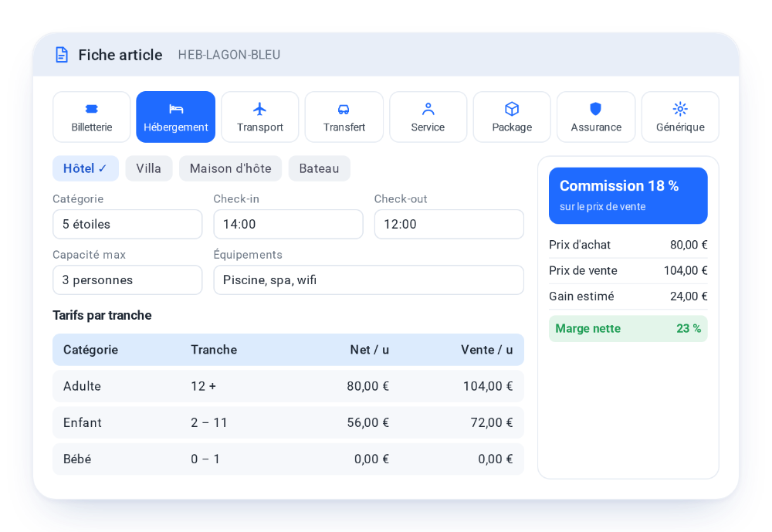Click the Équipements field
This screenshot has height=532, width=772.
pos(368,280)
